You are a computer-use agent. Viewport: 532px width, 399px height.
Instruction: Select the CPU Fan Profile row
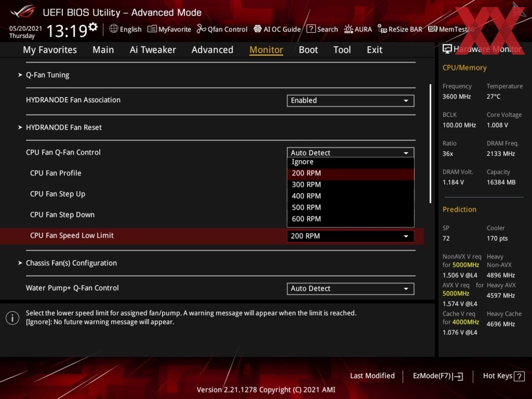point(56,173)
